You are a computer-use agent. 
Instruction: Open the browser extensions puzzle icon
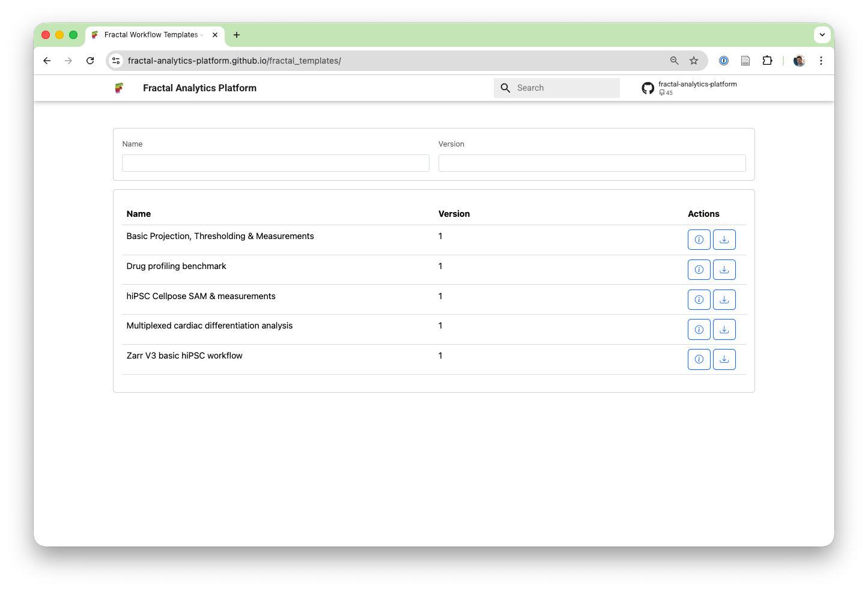[767, 61]
